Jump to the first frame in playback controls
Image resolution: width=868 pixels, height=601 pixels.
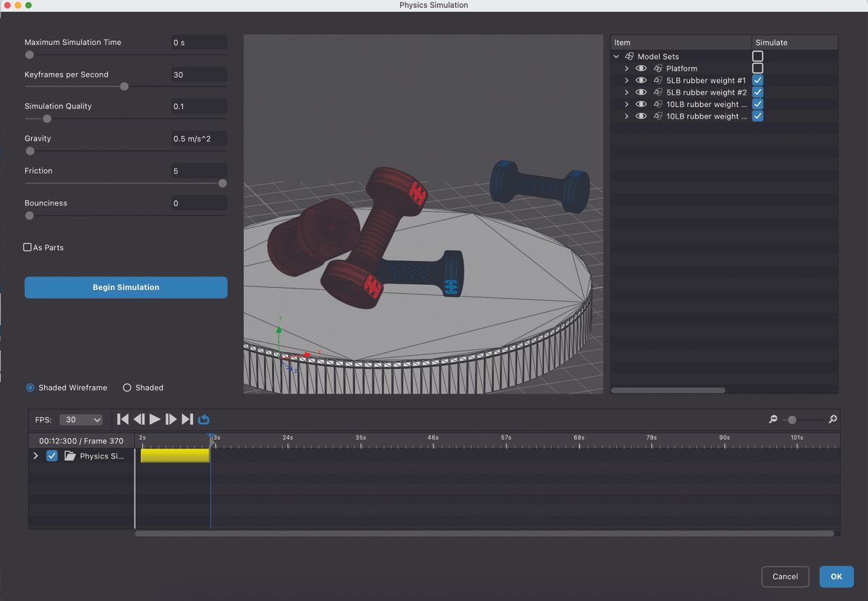coord(122,419)
